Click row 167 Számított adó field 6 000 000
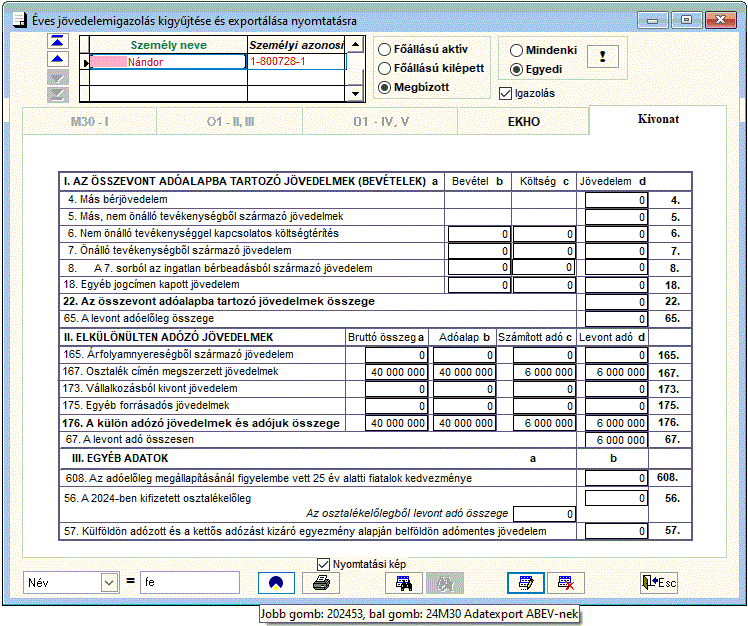This screenshot has width=748, height=626. pyautogui.click(x=544, y=372)
